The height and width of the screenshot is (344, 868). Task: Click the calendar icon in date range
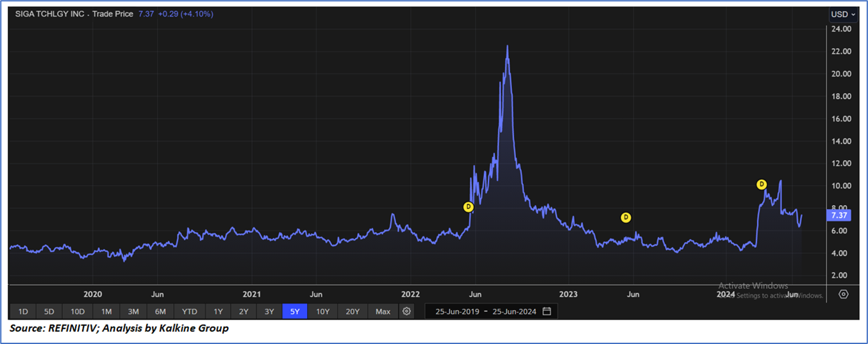pyautogui.click(x=547, y=311)
